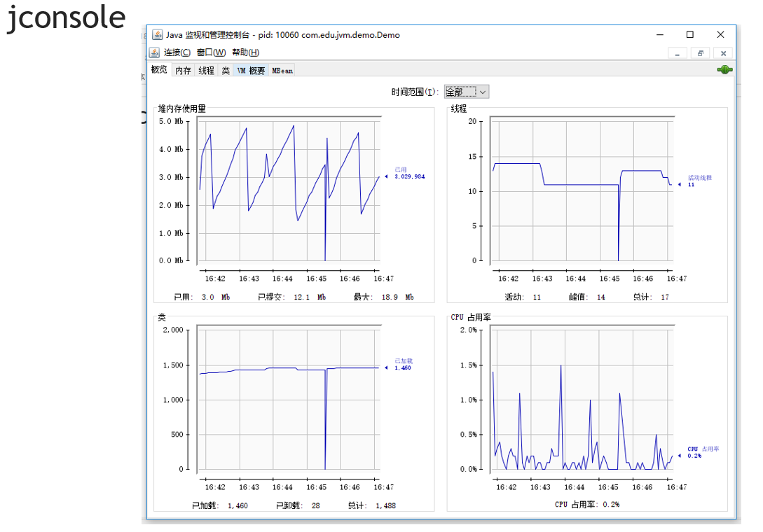
Task: Open the 帮助(H) menu
Action: click(x=246, y=52)
